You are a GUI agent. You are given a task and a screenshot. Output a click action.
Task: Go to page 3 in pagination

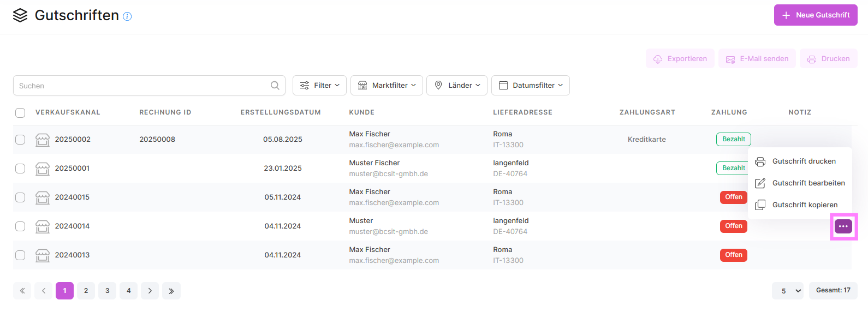point(107,291)
